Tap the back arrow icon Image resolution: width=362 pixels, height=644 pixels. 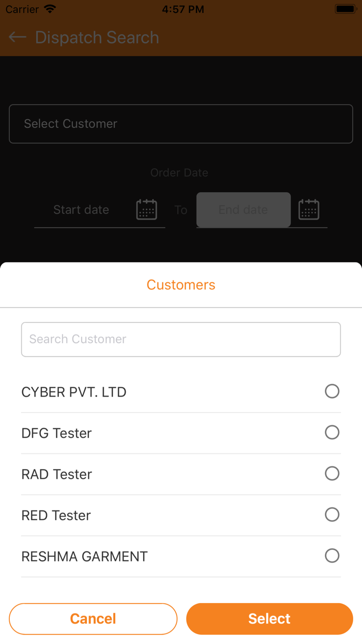[18, 37]
